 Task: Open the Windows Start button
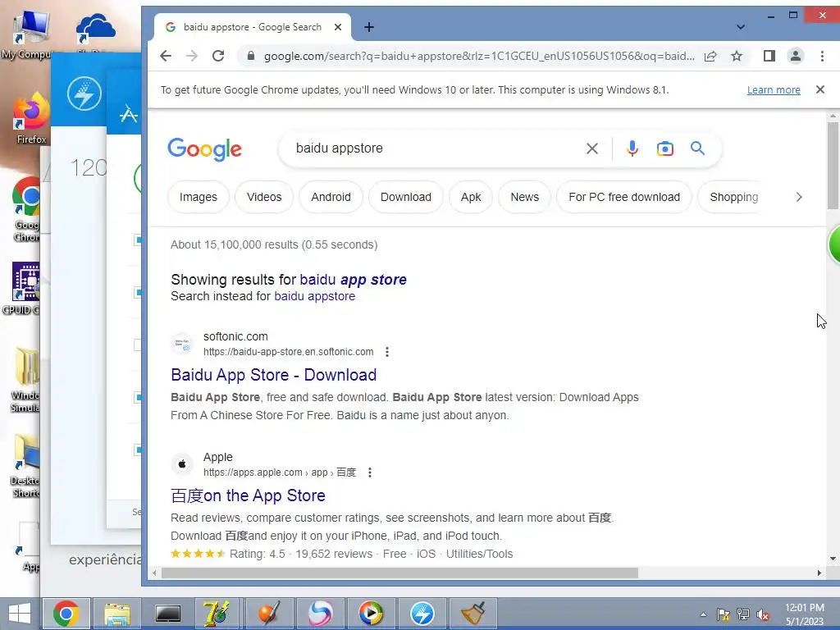click(x=20, y=614)
